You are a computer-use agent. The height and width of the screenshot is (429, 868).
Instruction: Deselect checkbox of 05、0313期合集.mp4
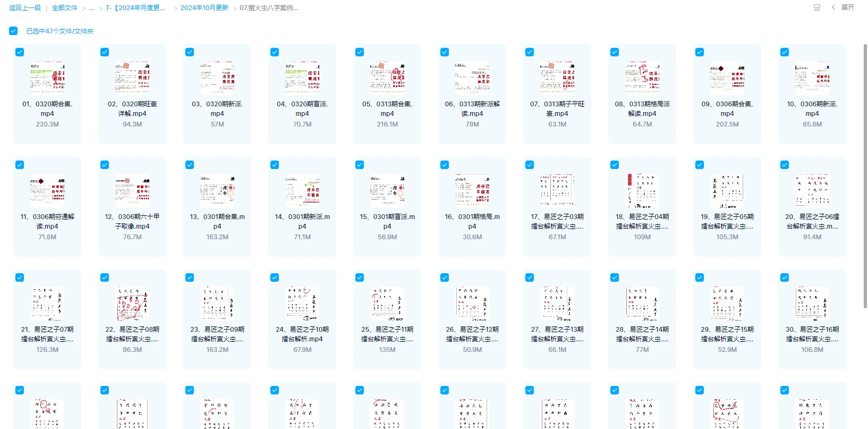click(360, 52)
